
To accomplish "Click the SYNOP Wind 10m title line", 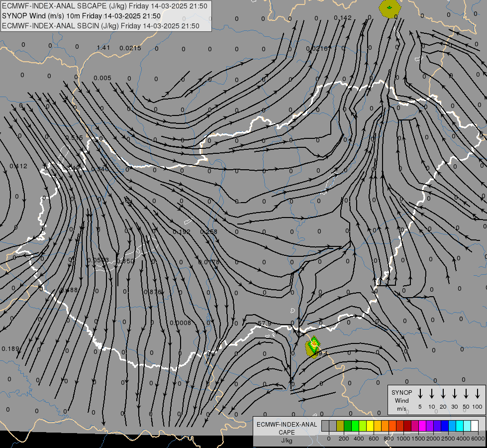I will [82, 16].
